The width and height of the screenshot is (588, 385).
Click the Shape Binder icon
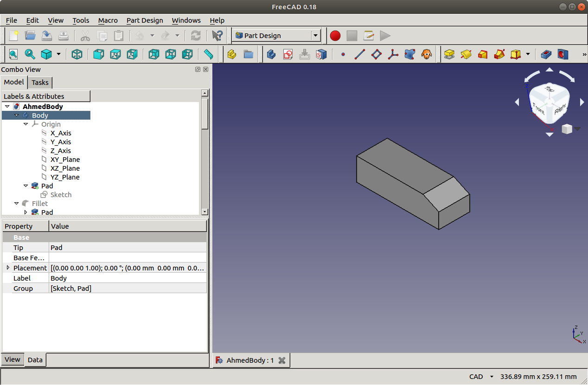tap(409, 54)
